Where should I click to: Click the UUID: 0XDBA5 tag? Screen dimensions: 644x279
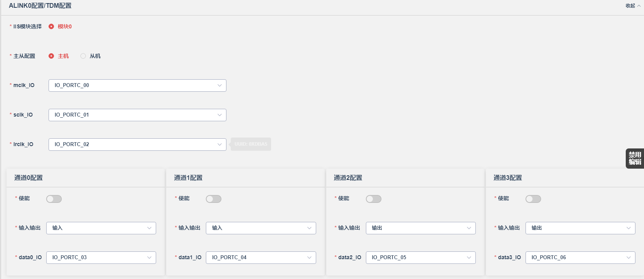click(251, 144)
